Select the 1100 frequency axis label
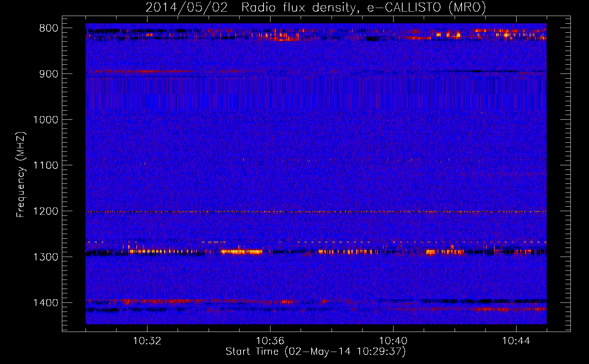 46,166
